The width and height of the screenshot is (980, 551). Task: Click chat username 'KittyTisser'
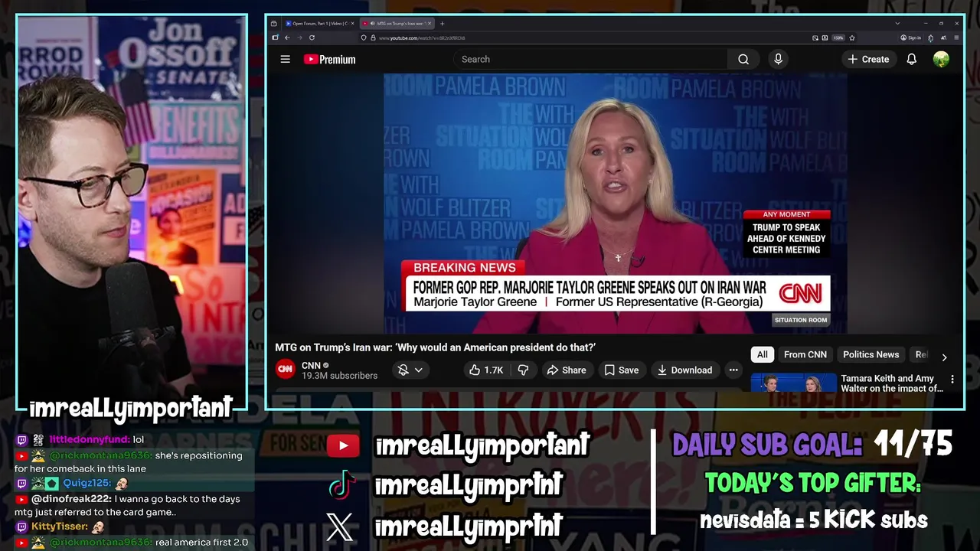pyautogui.click(x=59, y=527)
